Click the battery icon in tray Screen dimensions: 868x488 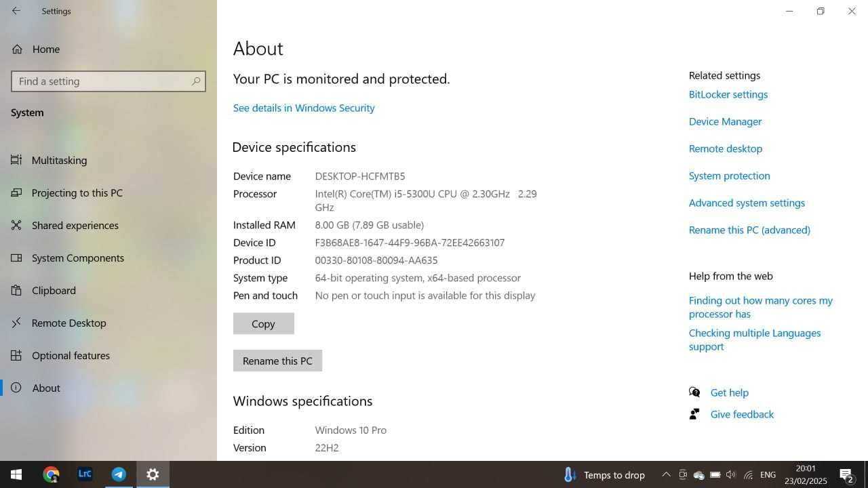pyautogui.click(x=715, y=474)
